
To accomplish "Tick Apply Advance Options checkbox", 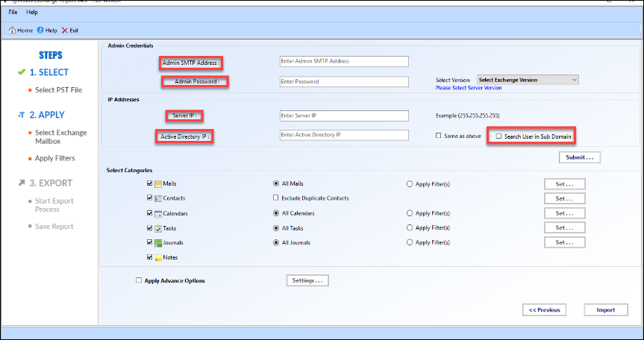I will pyautogui.click(x=139, y=280).
